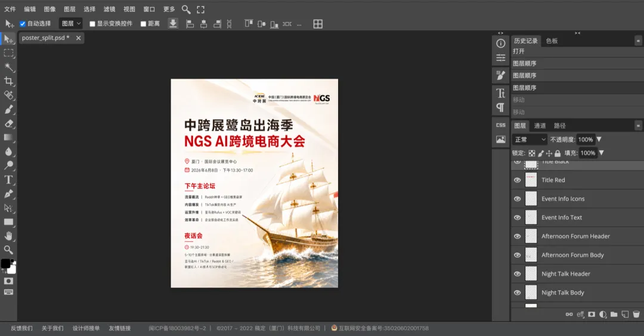This screenshot has width=644, height=336.
Task: Open the opacity (不透明度) slider arrow
Action: tap(599, 139)
